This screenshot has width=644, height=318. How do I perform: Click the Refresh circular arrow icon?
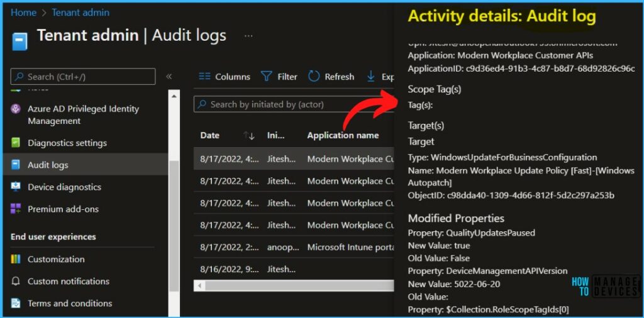[x=314, y=76]
